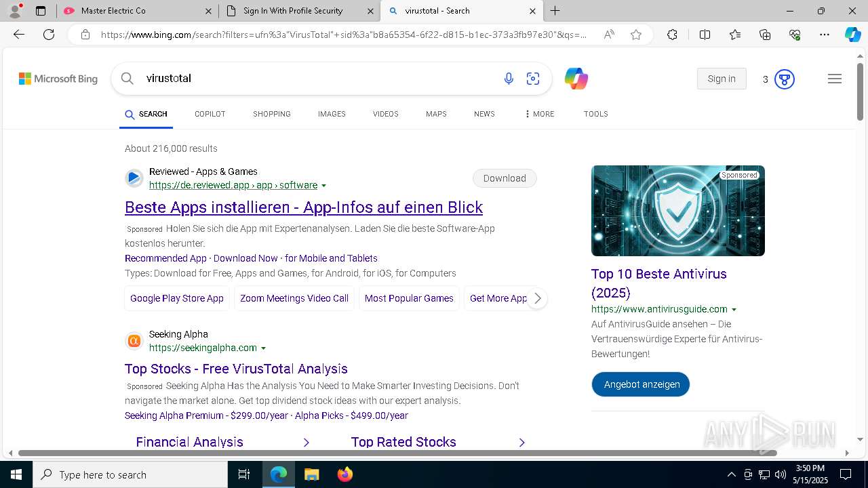Open the Extensions puzzle icon
The image size is (868, 488).
point(672,35)
